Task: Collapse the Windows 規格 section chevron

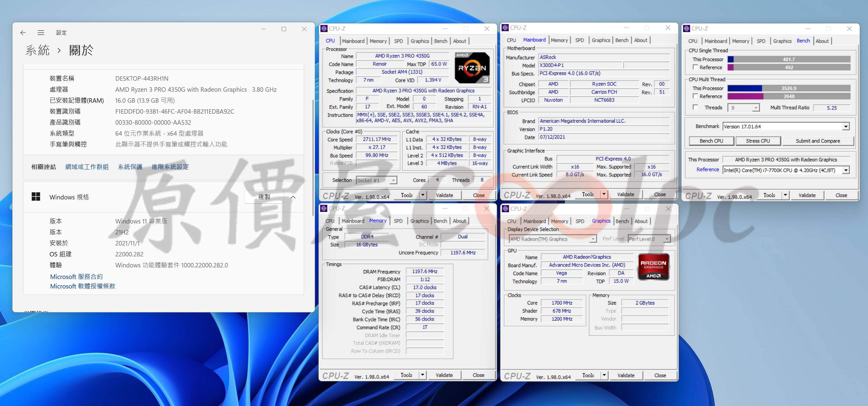Action: click(x=293, y=197)
